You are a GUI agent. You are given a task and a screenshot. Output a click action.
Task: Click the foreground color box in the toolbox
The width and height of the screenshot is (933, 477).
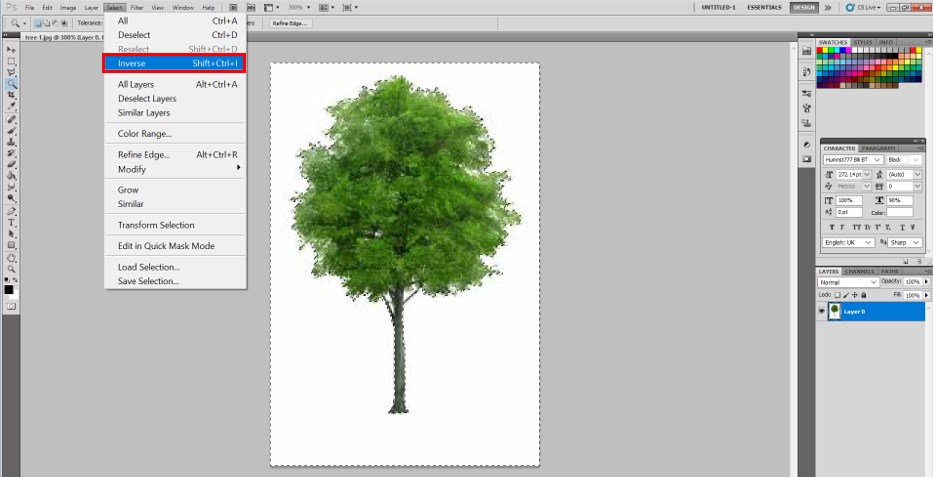coord(9,290)
